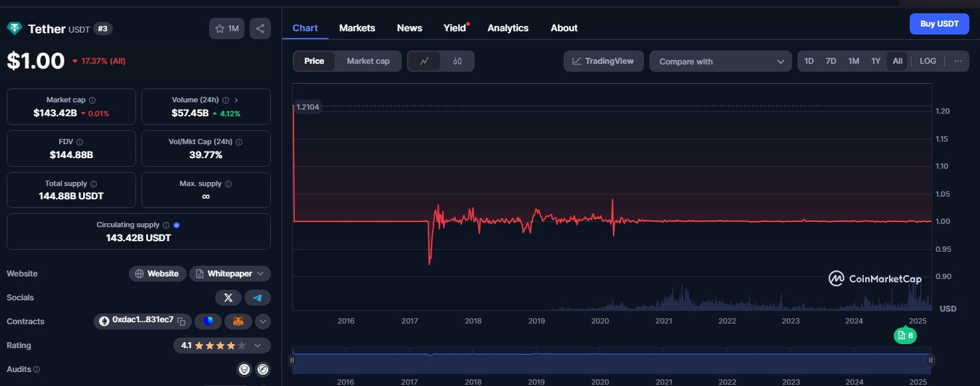Click the Buy USDT button
This screenshot has height=386, width=980.
click(939, 24)
